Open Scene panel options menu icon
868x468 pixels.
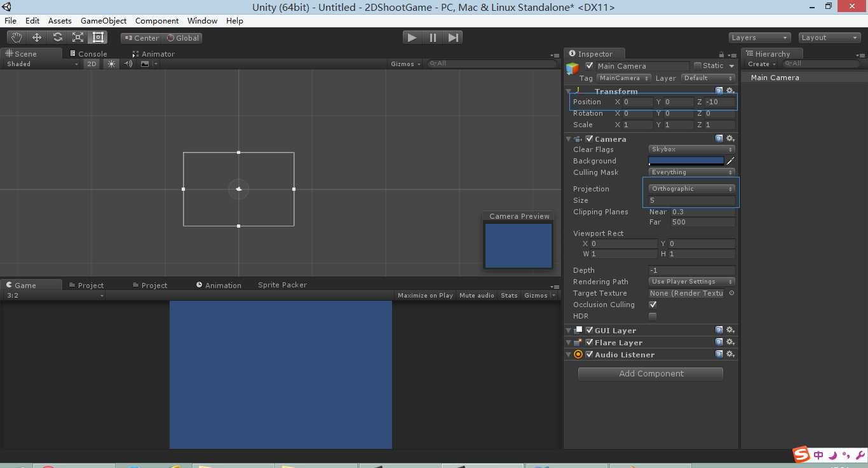(x=555, y=55)
